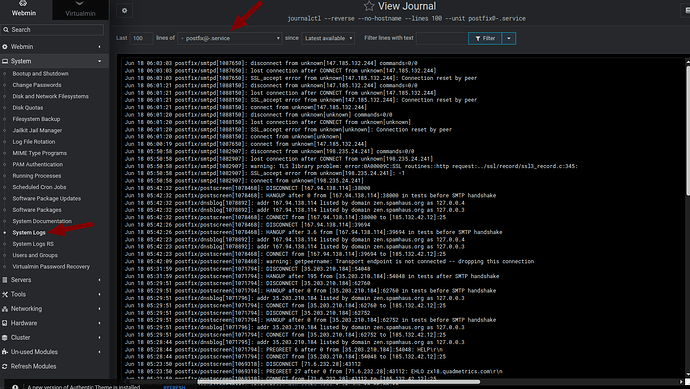Collapse the System sidebar category arrow

[99, 61]
